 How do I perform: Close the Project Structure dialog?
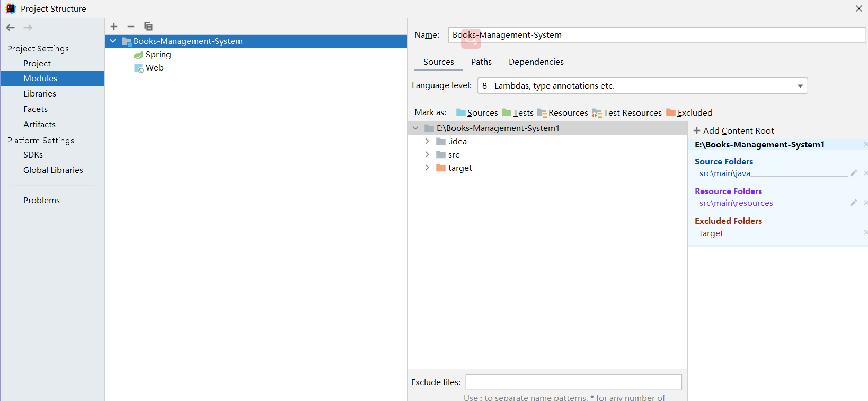[859, 8]
